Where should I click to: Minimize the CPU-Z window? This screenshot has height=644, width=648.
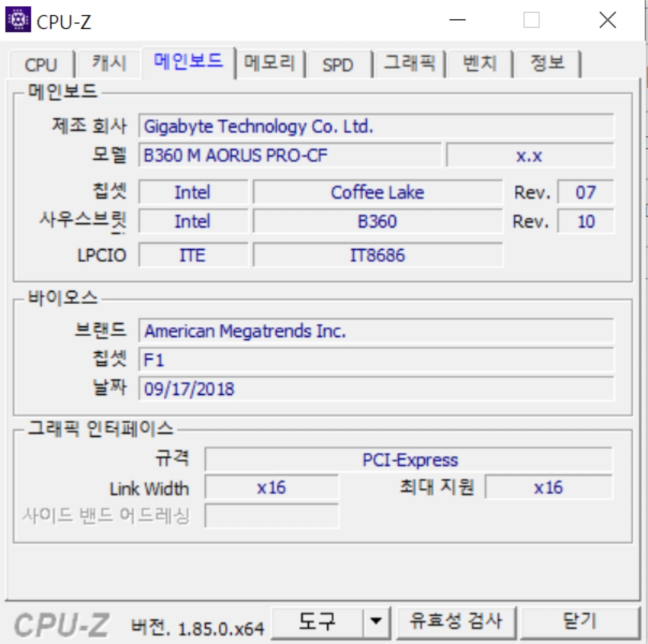(x=457, y=20)
